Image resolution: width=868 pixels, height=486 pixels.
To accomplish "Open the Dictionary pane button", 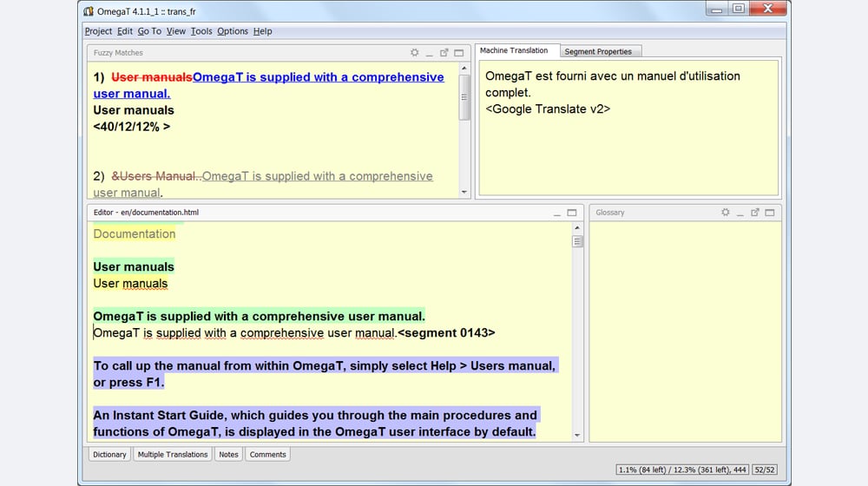I will (109, 455).
